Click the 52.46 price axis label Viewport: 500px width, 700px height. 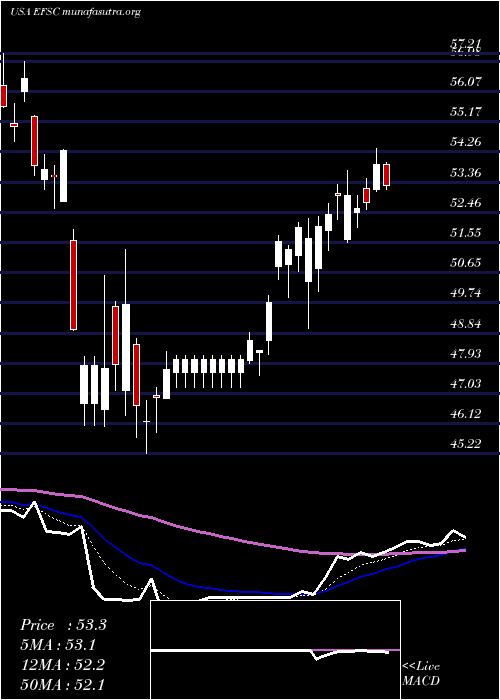tap(466, 203)
